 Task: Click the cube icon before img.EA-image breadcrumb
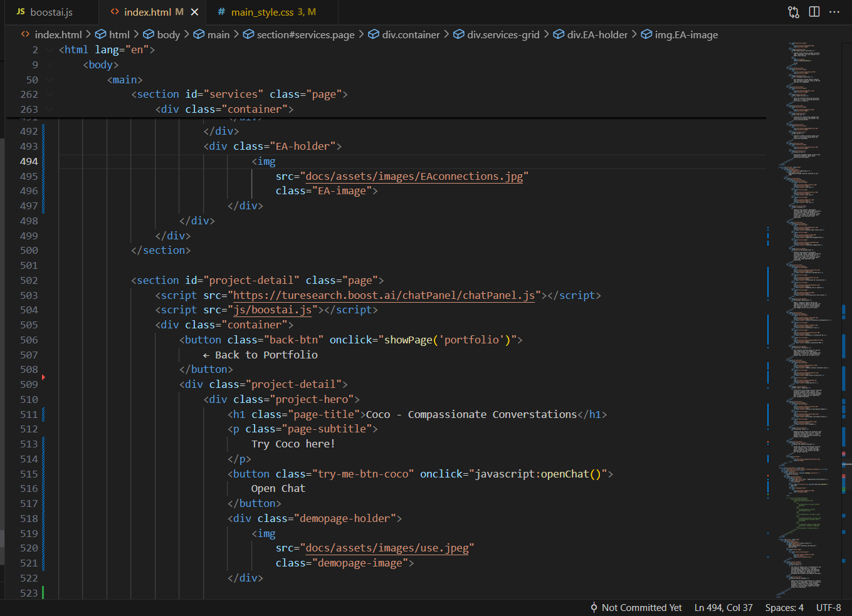pos(646,34)
